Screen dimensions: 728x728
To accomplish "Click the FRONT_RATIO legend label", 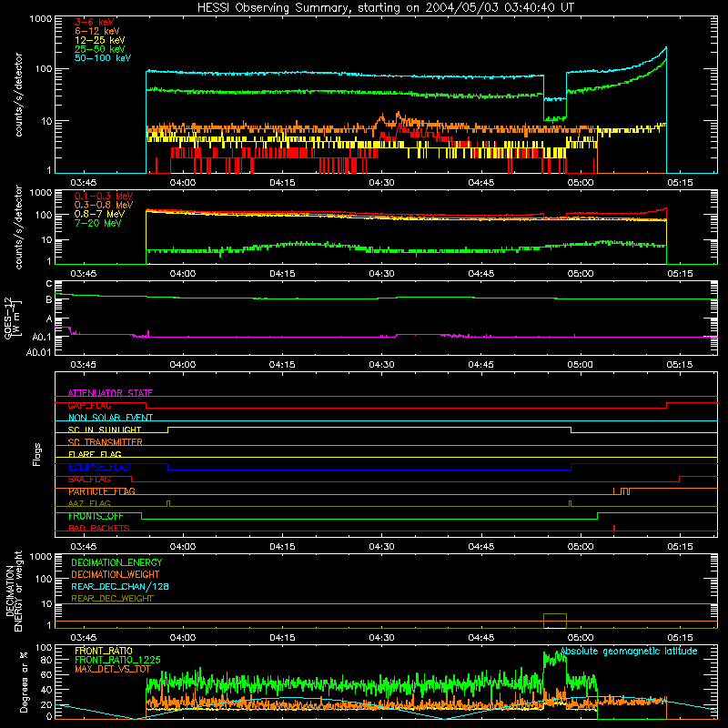I will pyautogui.click(x=104, y=651).
